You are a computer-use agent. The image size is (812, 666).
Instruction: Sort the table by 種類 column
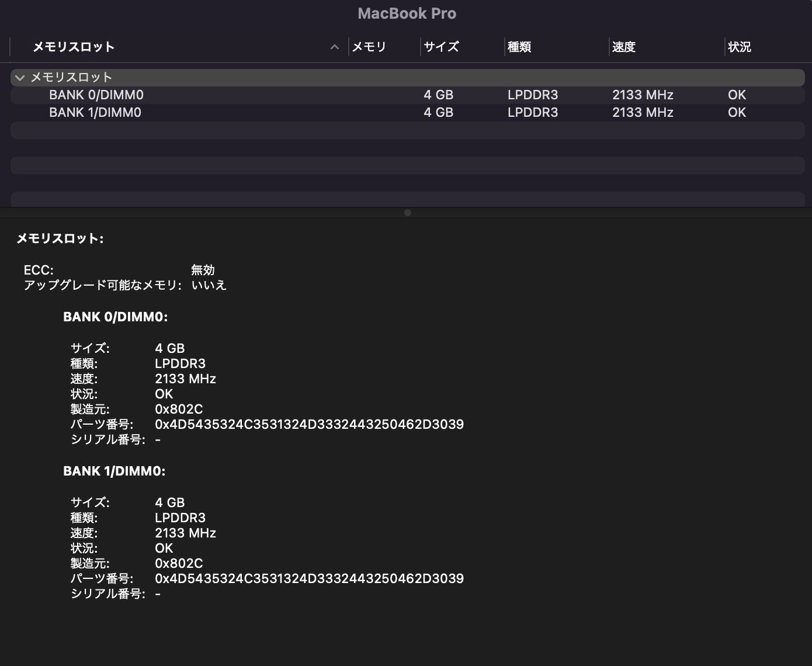pyautogui.click(x=519, y=47)
